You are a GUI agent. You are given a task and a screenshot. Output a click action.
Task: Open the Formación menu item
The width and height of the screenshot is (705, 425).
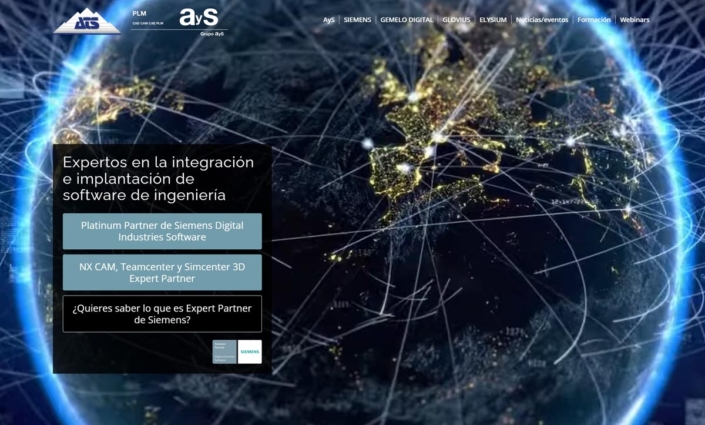(x=594, y=20)
